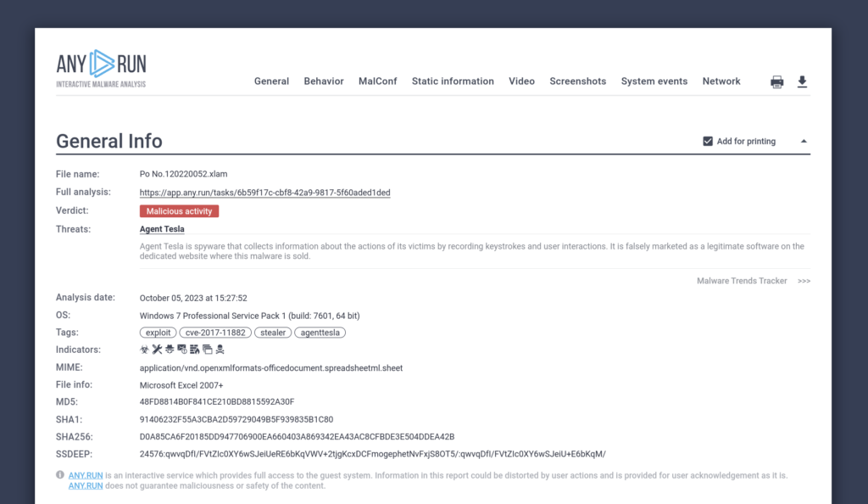Open the Network tab

tap(721, 81)
